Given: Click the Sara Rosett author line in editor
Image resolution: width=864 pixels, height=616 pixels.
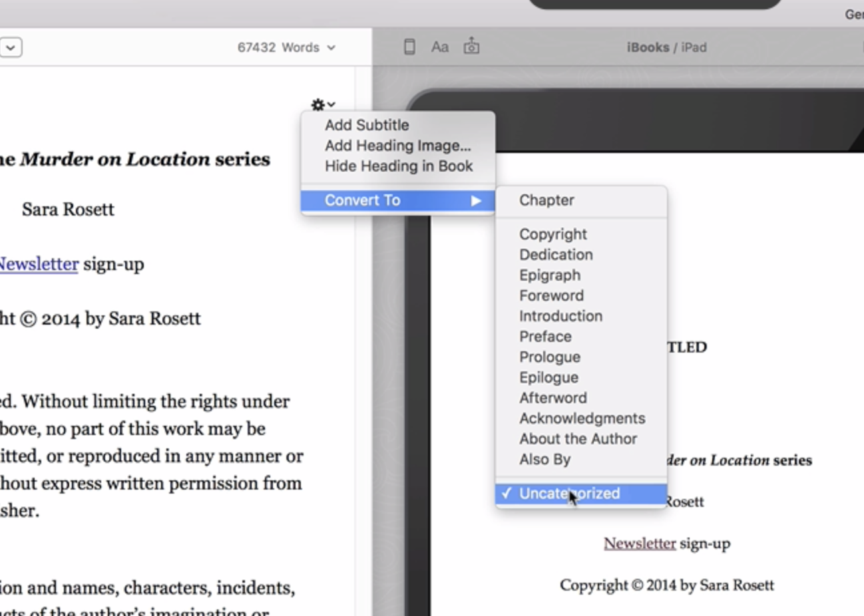Looking at the screenshot, I should click(68, 210).
